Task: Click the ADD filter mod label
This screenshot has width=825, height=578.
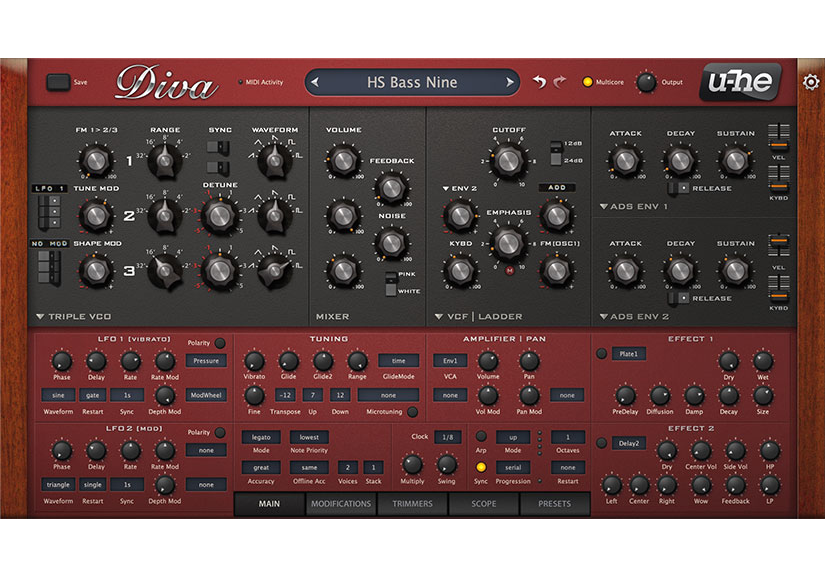Action: [x=557, y=187]
